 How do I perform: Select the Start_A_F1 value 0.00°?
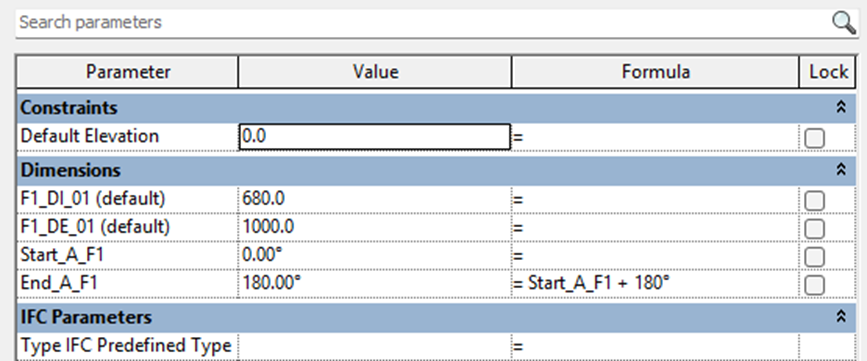click(375, 255)
